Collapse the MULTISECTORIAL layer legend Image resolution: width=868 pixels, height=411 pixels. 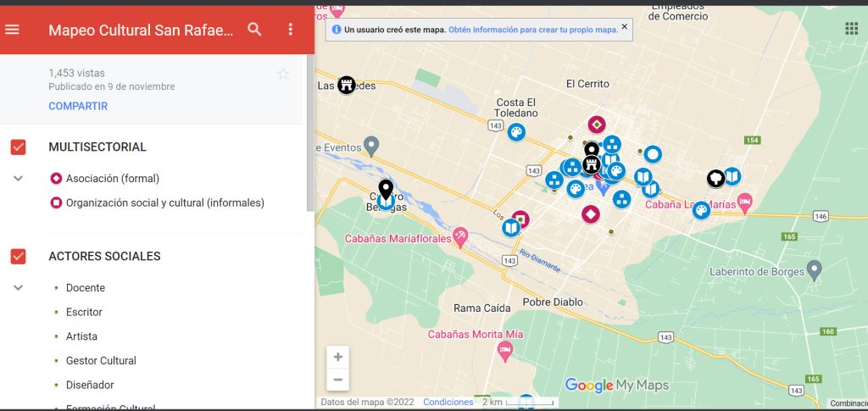[x=18, y=179]
